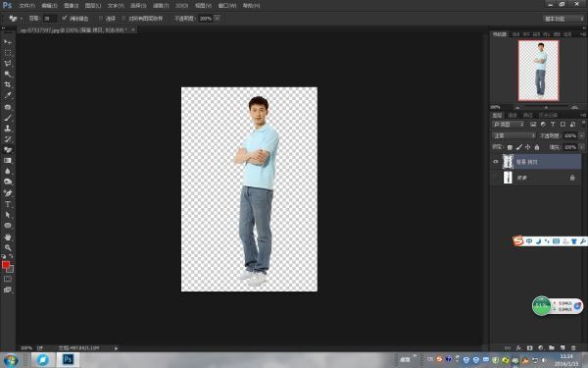The image size is (588, 368).
Task: Open the layer blend mode dropdown
Action: point(514,135)
